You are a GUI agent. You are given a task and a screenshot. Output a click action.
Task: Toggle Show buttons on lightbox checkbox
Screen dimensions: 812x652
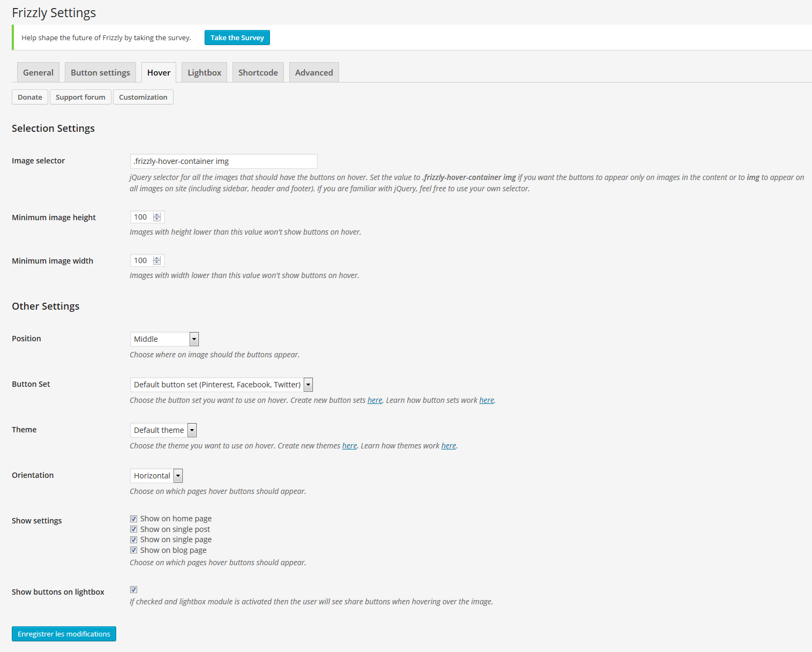[133, 589]
